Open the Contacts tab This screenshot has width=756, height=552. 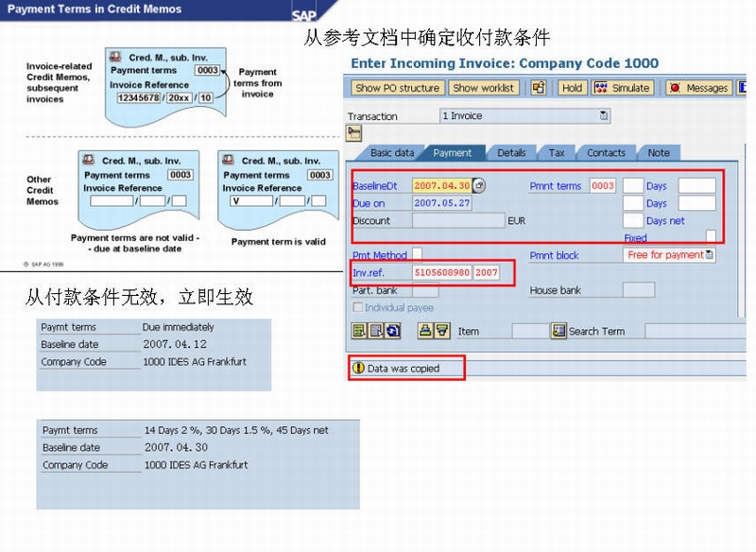605,153
